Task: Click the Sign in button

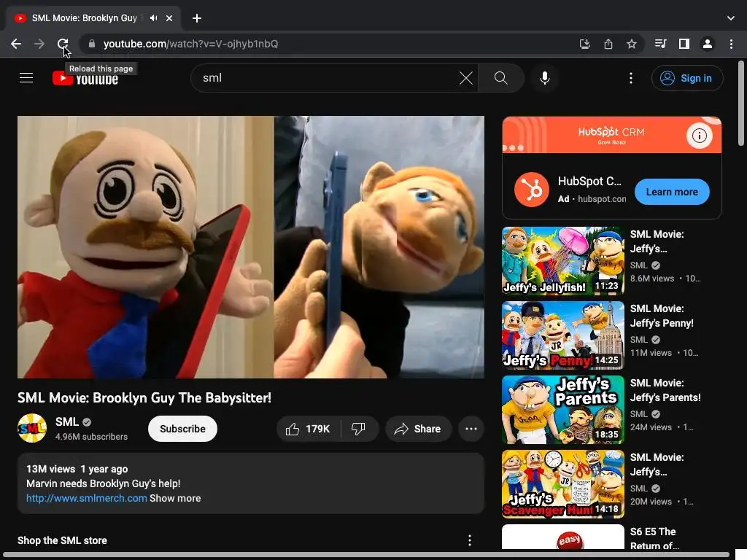Action: (687, 78)
